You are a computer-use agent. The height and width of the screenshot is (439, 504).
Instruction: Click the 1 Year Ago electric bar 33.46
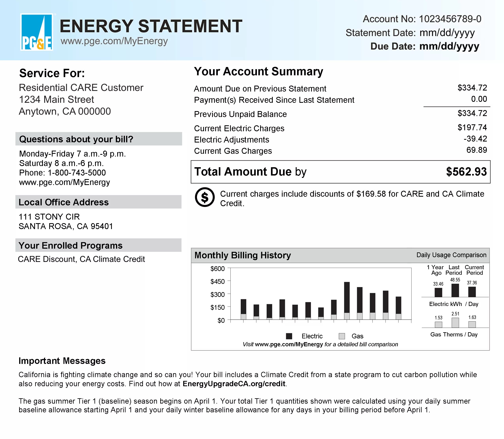coord(438,293)
